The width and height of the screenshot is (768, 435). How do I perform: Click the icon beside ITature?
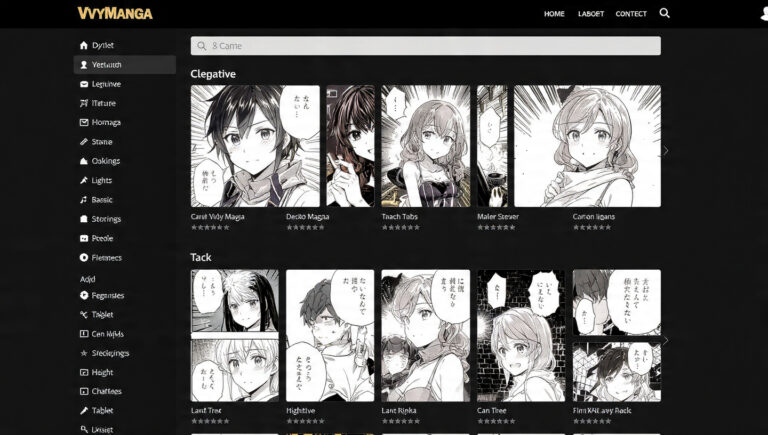(84, 103)
